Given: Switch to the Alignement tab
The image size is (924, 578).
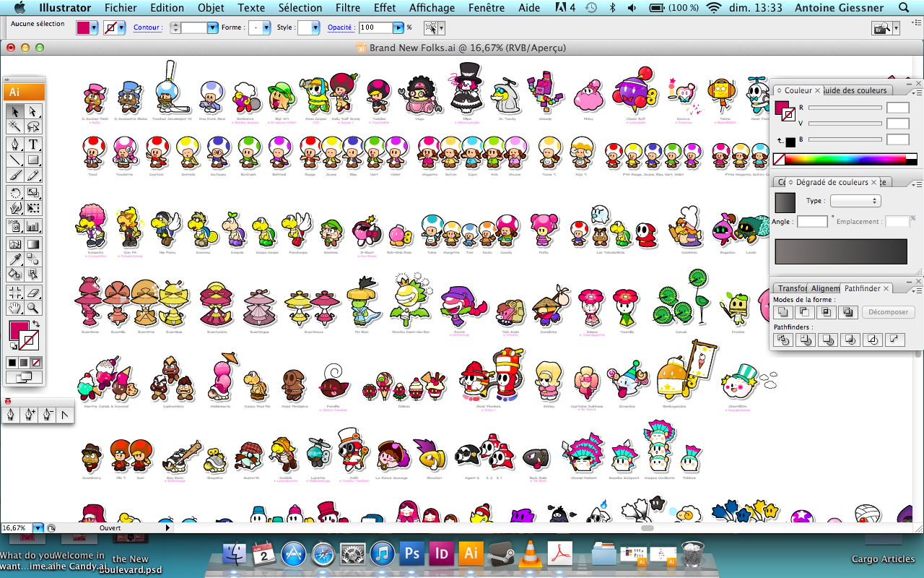Looking at the screenshot, I should 825,288.
